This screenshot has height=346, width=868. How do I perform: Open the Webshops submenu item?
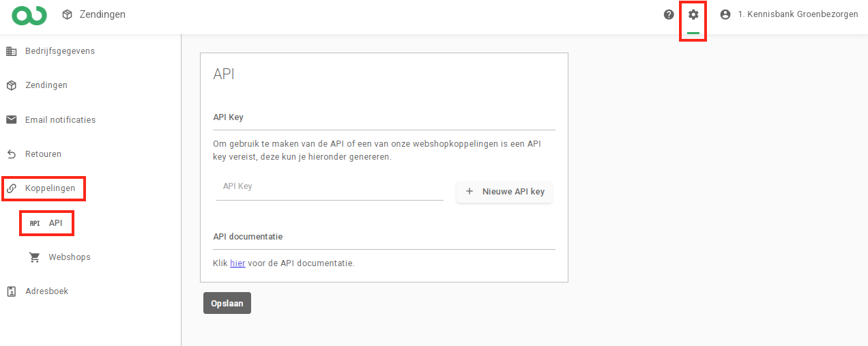[x=69, y=257]
